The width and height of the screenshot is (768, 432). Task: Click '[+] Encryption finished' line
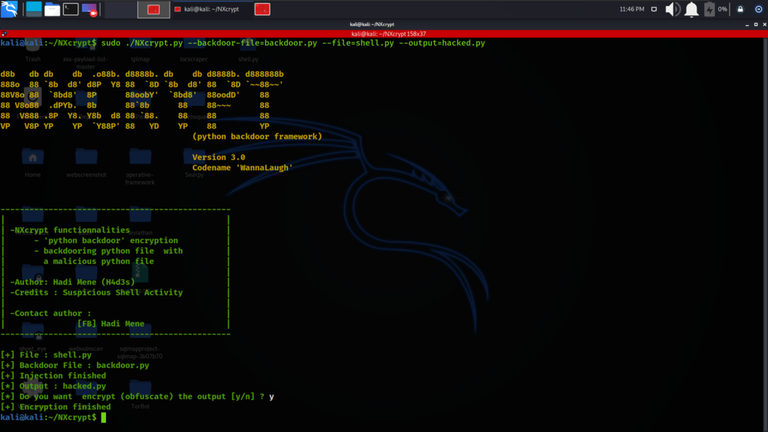[x=55, y=407]
